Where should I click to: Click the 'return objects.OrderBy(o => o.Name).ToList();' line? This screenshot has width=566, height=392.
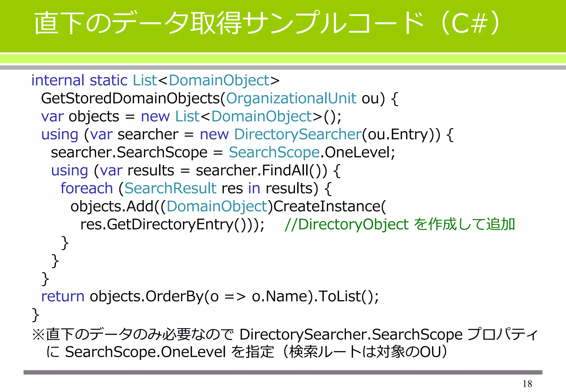point(210,296)
